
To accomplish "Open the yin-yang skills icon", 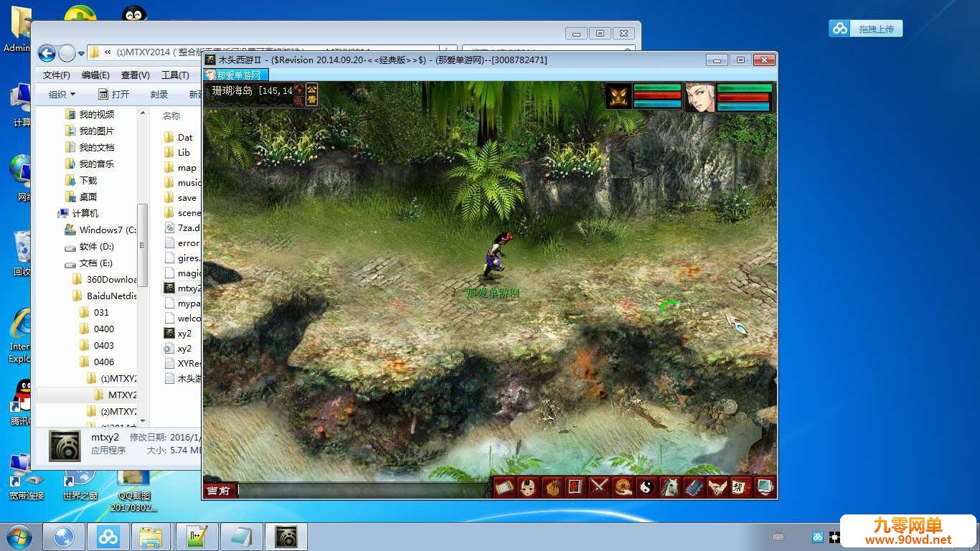I will click(646, 487).
